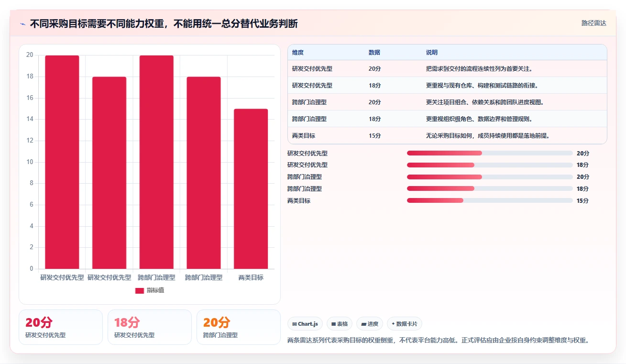Click the Chart.js chip
626x364 pixels.
[x=305, y=324]
